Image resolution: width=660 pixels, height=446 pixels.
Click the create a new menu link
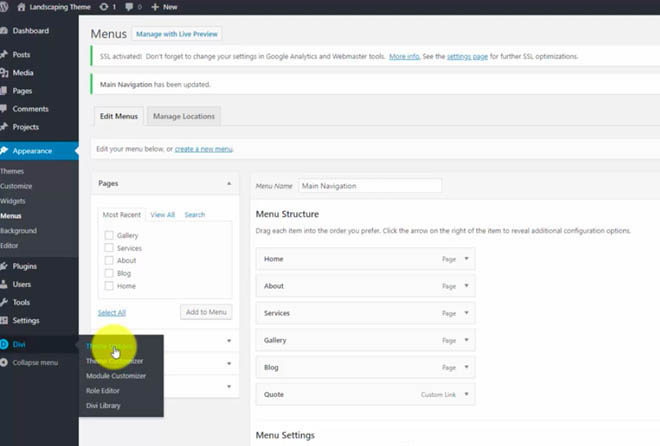(204, 149)
